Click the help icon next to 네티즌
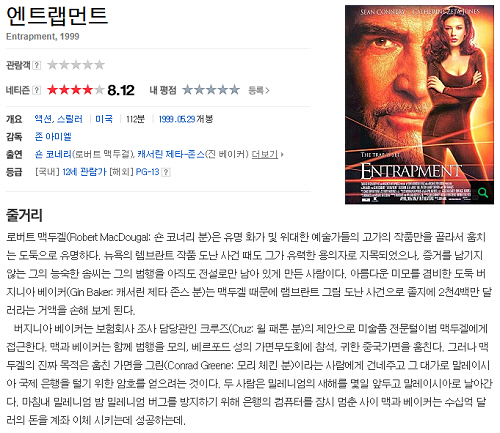500x433 pixels. pyautogui.click(x=37, y=90)
